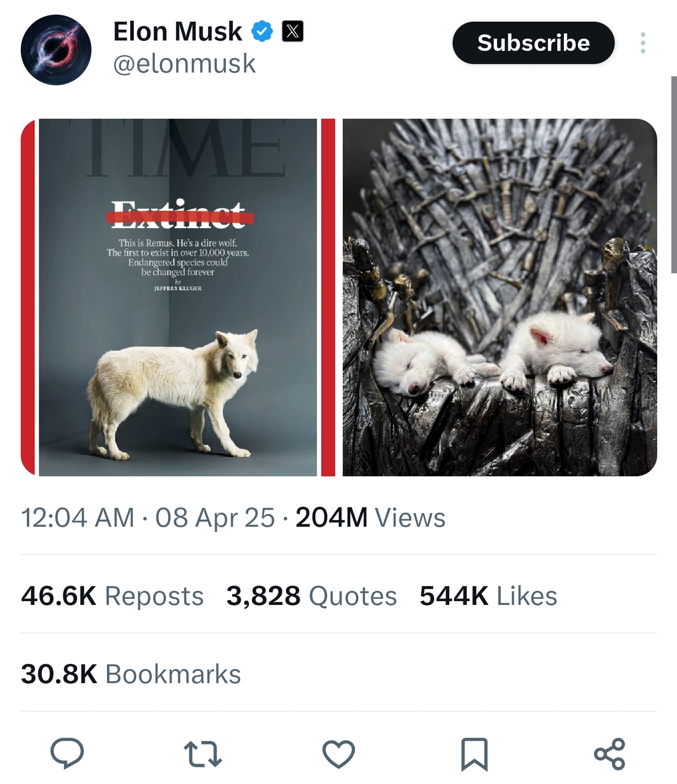
Task: Repost this post with the arrows icon
Action: [x=203, y=754]
